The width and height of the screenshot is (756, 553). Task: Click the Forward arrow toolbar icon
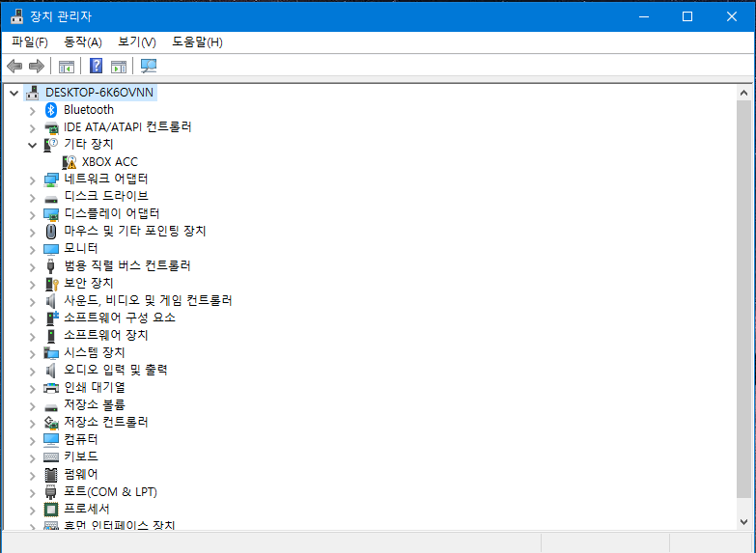pyautogui.click(x=37, y=66)
